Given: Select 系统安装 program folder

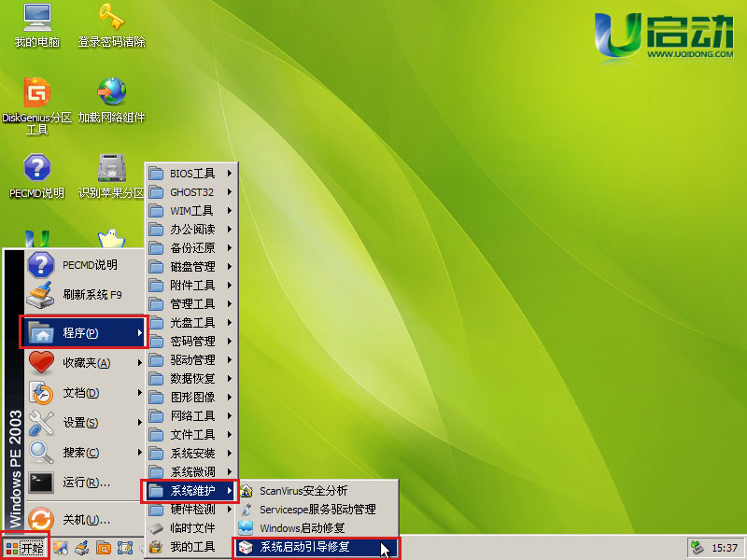Looking at the screenshot, I should click(191, 454).
